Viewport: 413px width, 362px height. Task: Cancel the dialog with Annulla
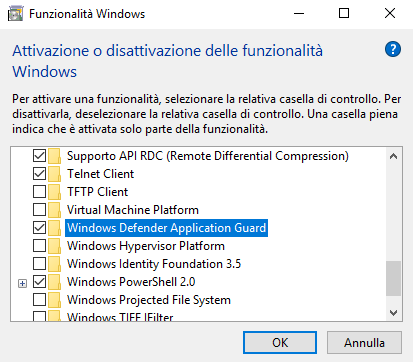pos(364,342)
